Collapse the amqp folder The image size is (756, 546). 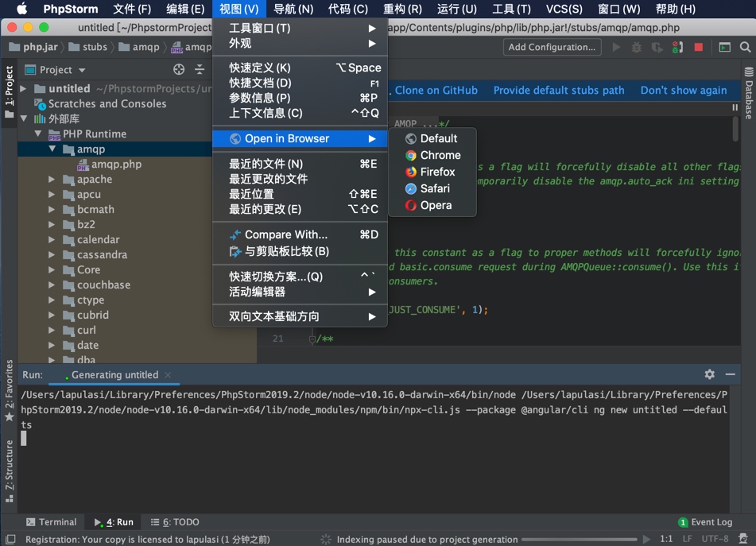(x=52, y=149)
